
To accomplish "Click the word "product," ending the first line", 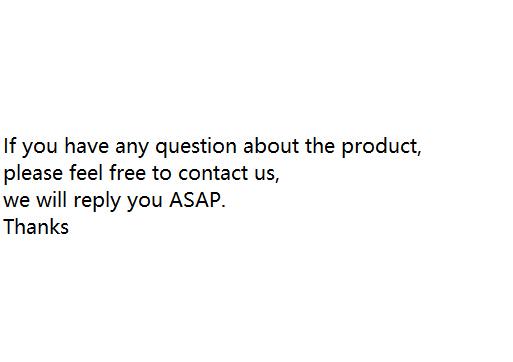I will (x=381, y=147).
